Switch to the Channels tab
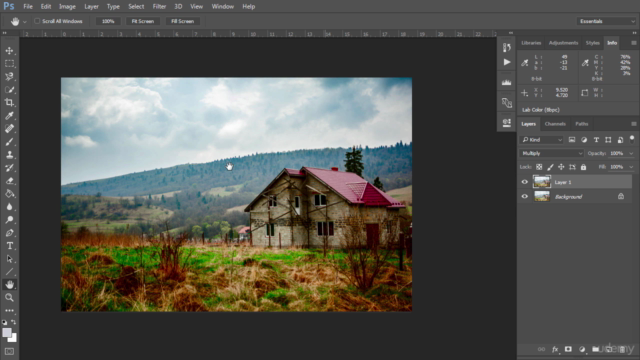640x360 pixels. 555,124
